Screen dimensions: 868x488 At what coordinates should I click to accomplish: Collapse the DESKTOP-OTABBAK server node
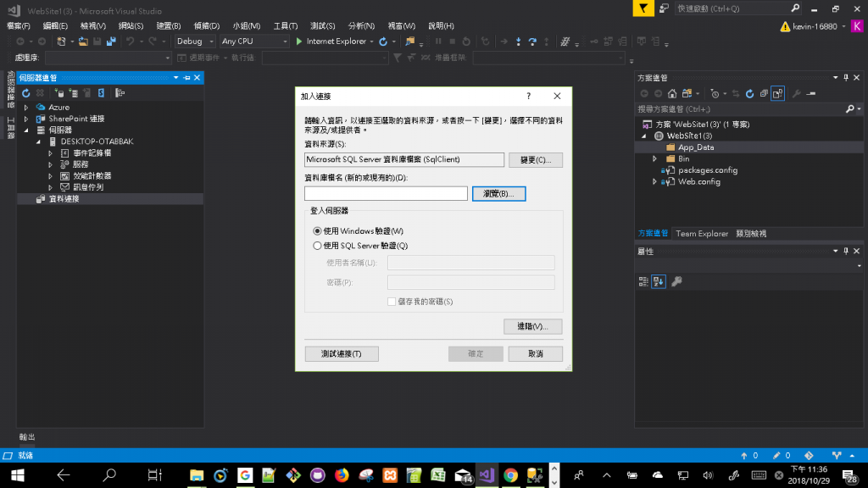[38, 141]
